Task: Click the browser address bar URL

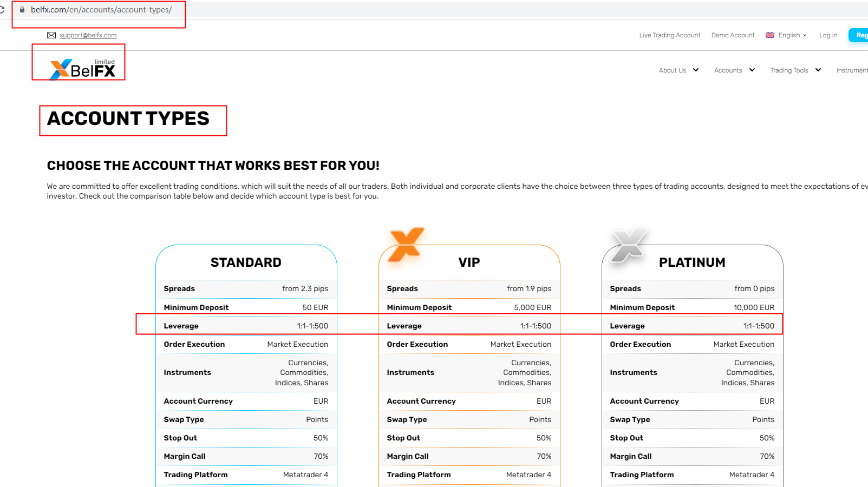Action: 101,10
